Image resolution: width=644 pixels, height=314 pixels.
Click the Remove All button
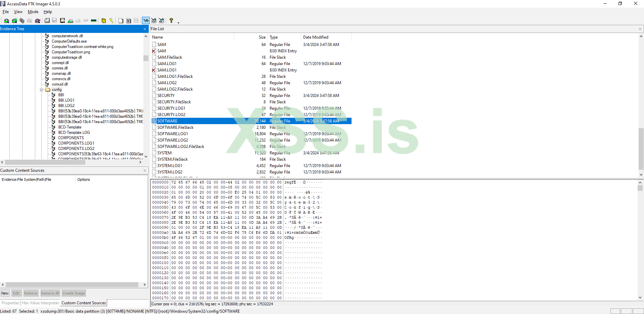click(50, 293)
